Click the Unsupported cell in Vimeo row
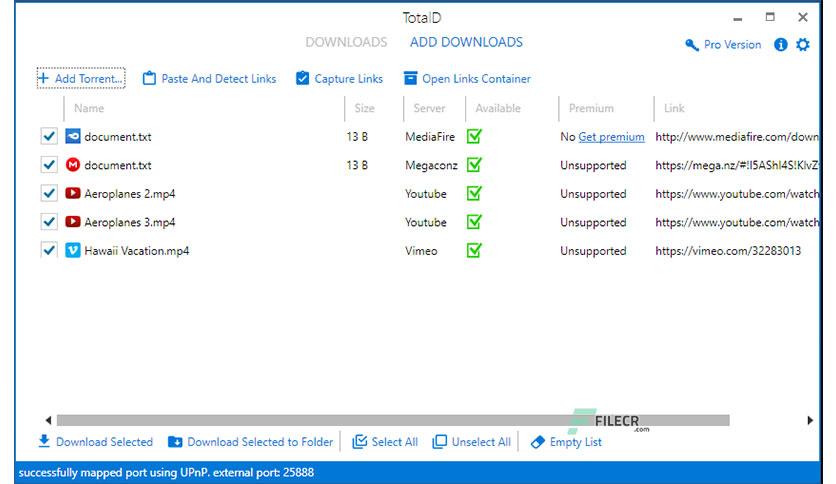836x484 pixels. [593, 251]
